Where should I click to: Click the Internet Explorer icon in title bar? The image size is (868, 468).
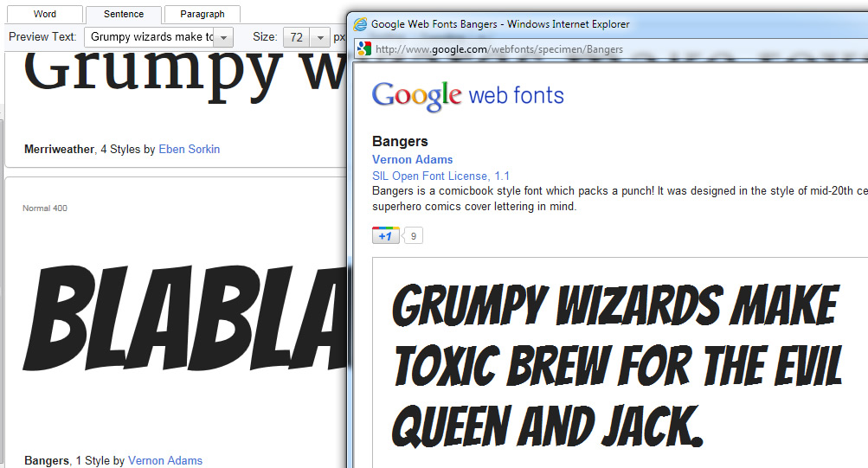coord(360,23)
